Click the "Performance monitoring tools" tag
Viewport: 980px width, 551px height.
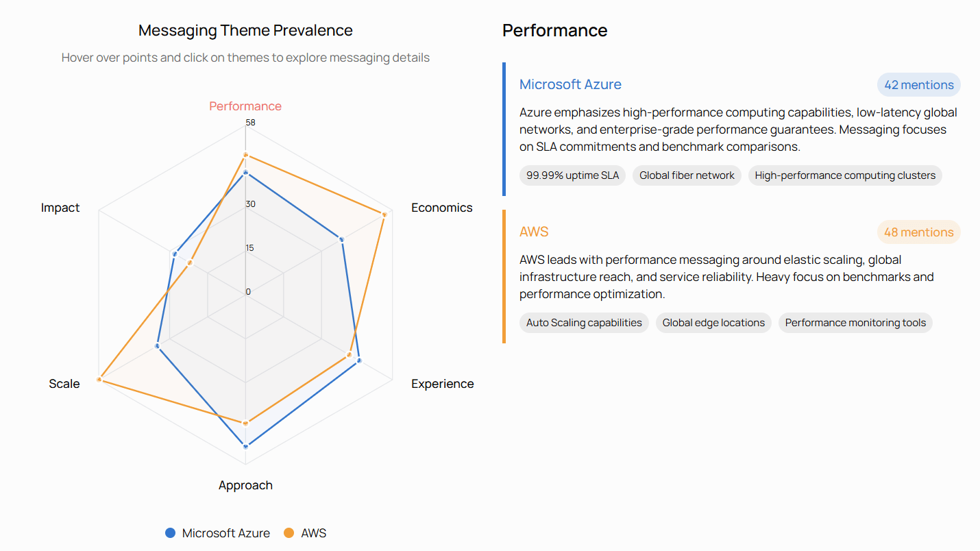pos(855,323)
